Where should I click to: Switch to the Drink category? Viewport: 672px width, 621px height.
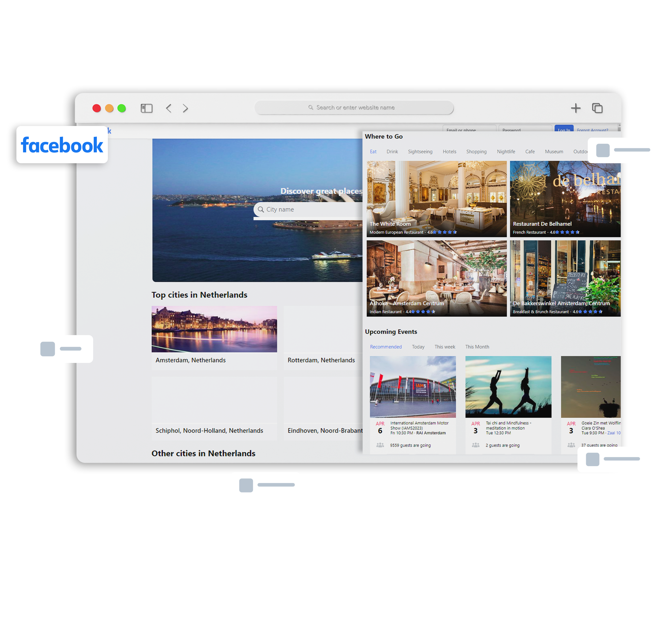(392, 152)
